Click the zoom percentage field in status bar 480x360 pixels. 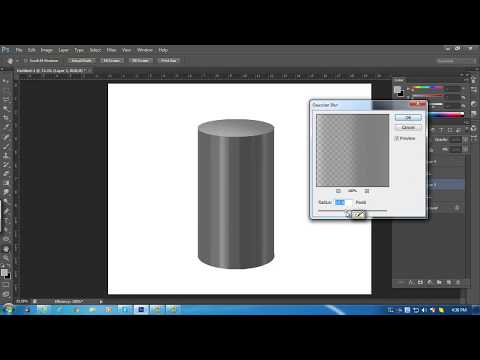(x=22, y=301)
